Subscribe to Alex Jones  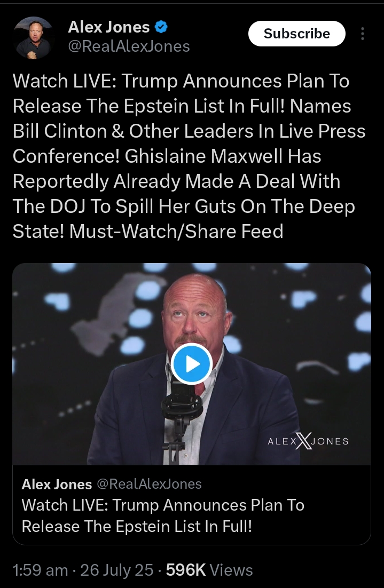point(296,34)
